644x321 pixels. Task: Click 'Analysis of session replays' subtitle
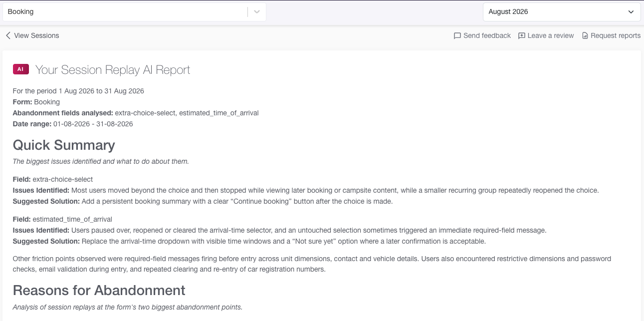coord(128,308)
